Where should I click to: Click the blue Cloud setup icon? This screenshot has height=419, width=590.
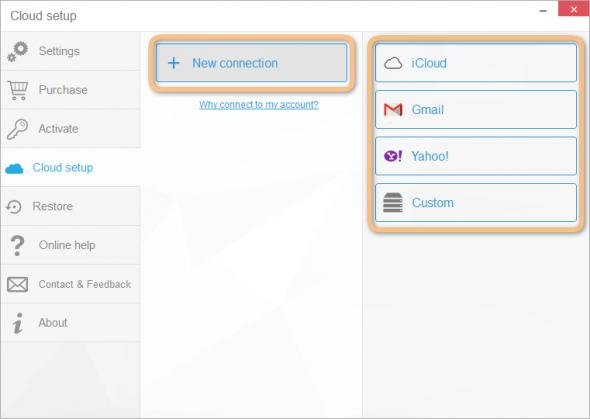point(14,169)
